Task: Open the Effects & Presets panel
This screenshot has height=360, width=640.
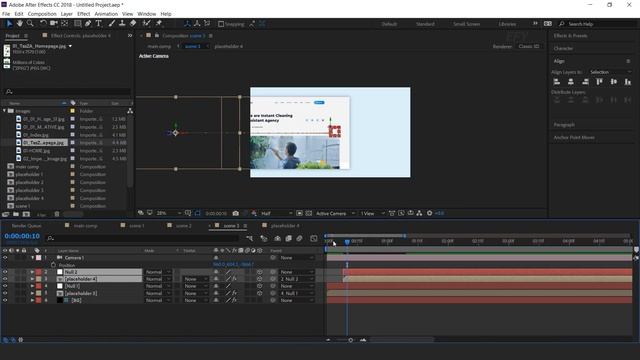Action: tap(571, 36)
